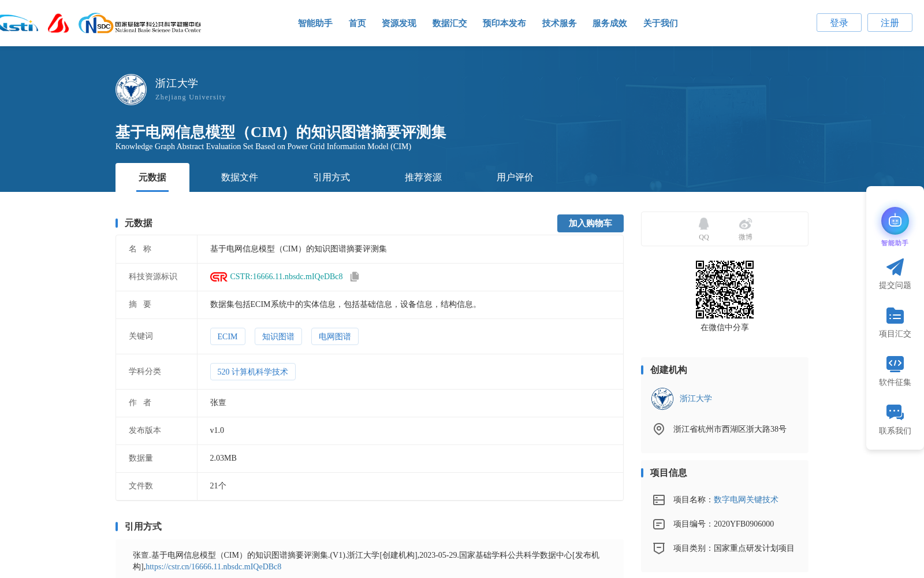Open 资源发现 navigation menu

point(399,23)
